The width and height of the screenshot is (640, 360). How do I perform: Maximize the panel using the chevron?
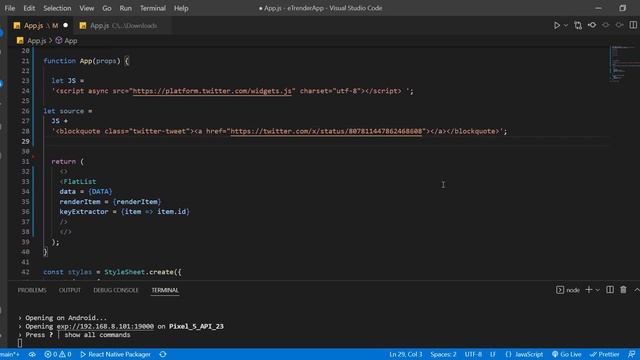click(636, 290)
